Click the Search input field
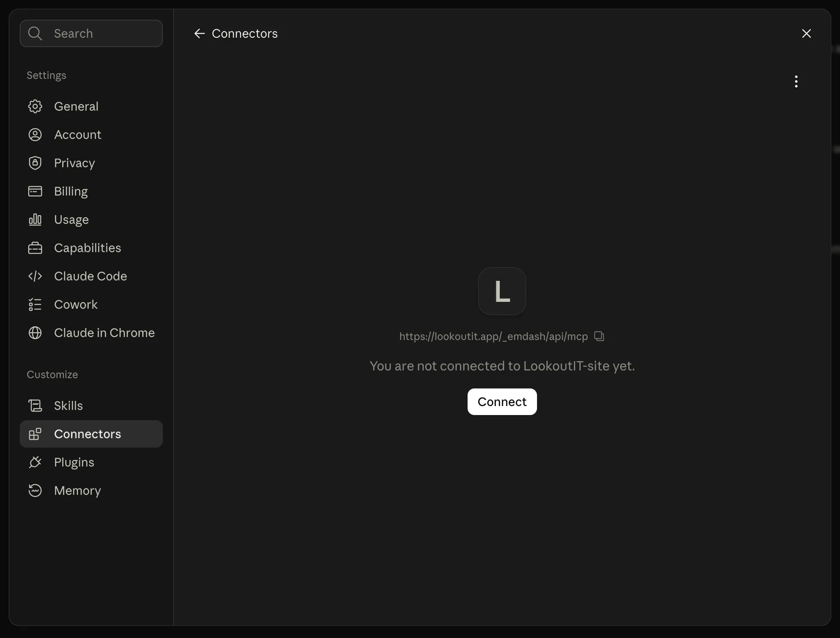The height and width of the screenshot is (638, 840). (91, 33)
